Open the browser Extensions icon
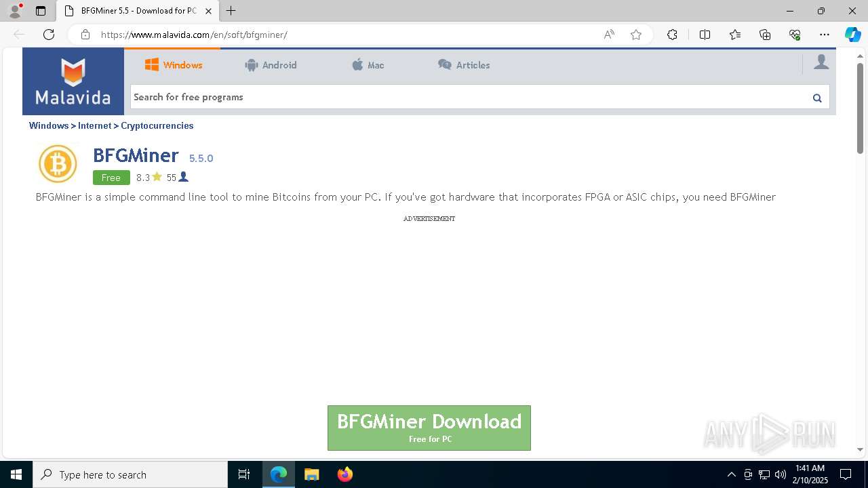The image size is (868, 488). pos(672,35)
